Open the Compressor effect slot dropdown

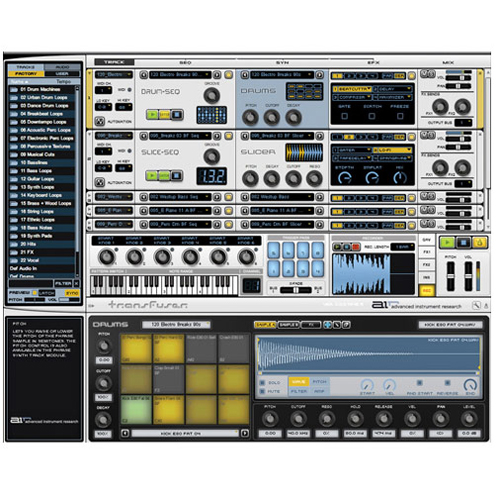[x=352, y=97]
